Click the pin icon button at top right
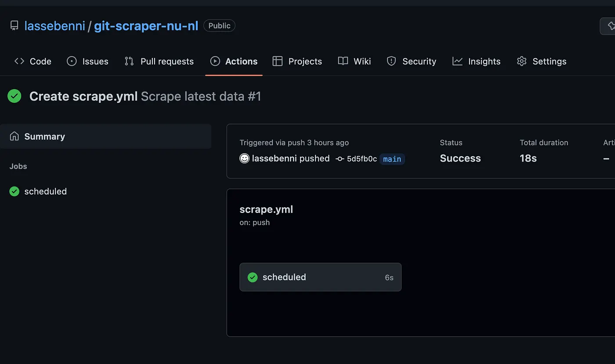Screen dimensions: 615x364 (610, 26)
